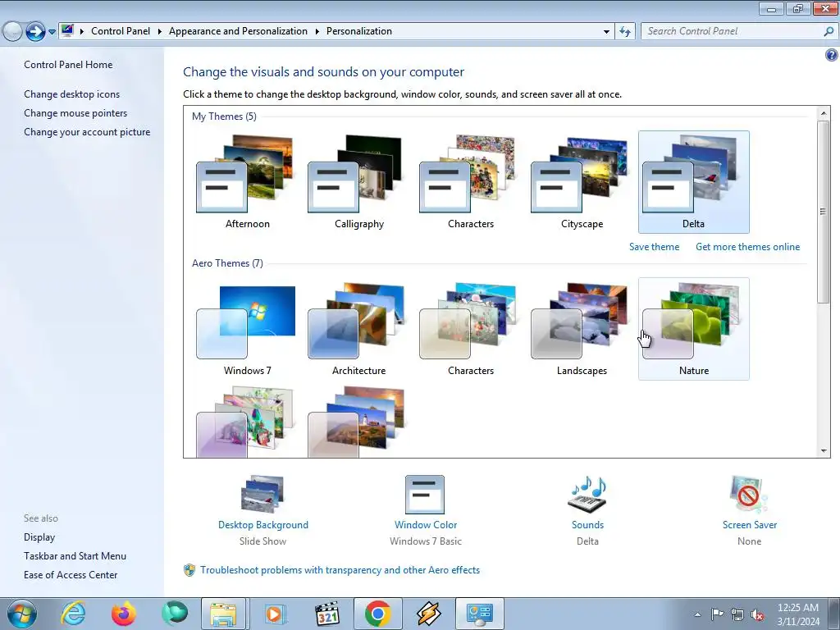
Task: Choose the Characters theme under Aero Themes
Action: (x=470, y=329)
